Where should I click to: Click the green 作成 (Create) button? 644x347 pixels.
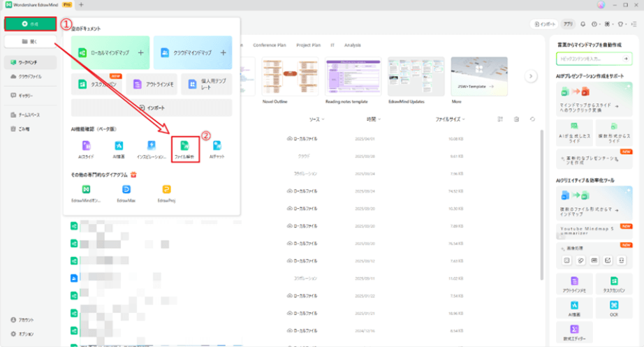tap(31, 24)
